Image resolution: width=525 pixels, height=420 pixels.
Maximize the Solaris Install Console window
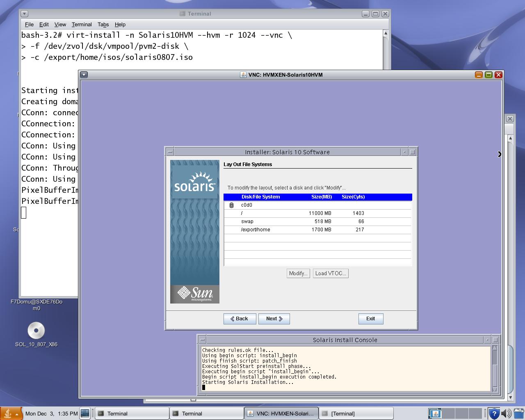495,340
